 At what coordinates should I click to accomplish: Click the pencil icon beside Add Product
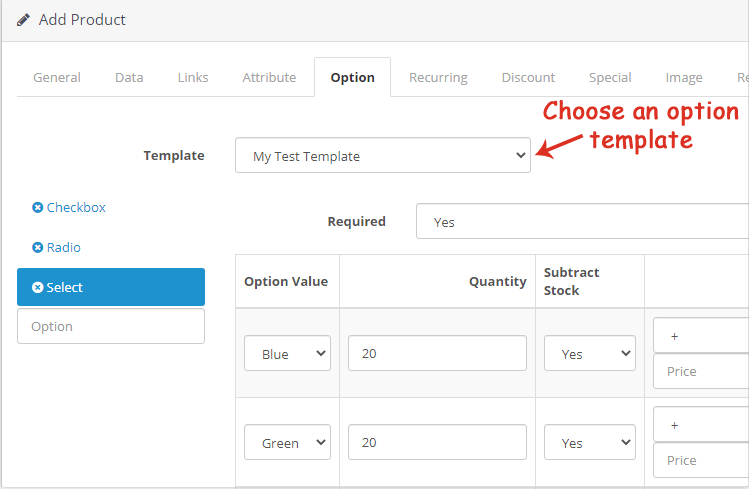tap(23, 20)
